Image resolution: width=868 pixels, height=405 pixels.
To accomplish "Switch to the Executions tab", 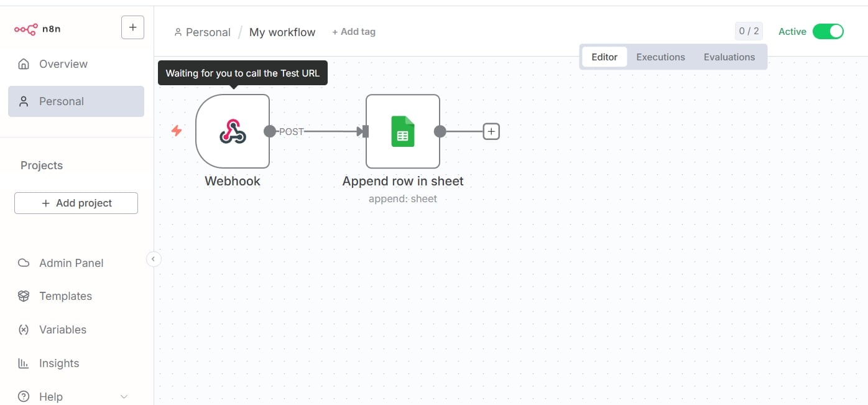I will (660, 57).
